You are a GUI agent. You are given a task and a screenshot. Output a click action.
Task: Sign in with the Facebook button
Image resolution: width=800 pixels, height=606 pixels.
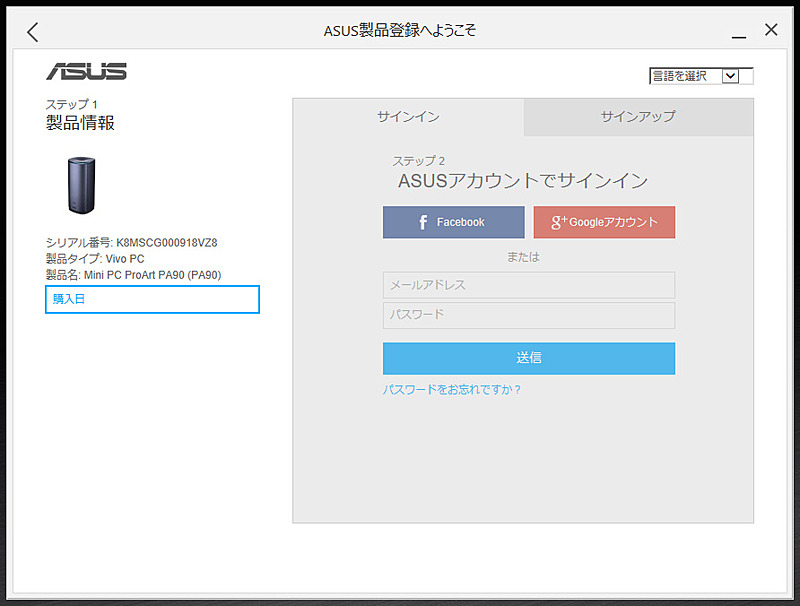(453, 221)
